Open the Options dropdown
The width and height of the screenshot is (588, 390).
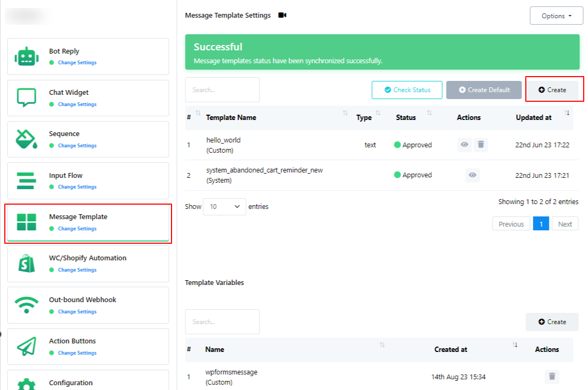pyautogui.click(x=556, y=16)
